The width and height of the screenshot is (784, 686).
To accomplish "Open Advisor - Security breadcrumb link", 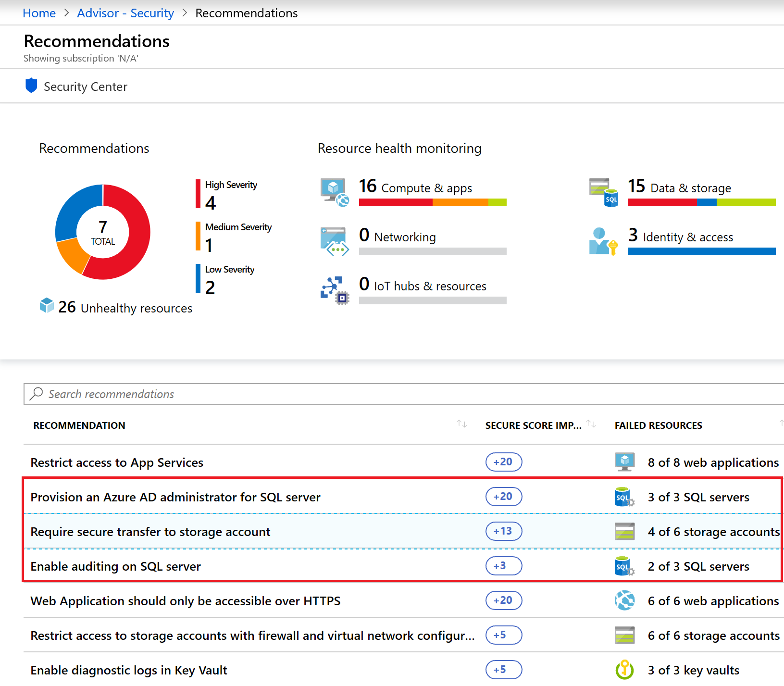I will tap(125, 13).
